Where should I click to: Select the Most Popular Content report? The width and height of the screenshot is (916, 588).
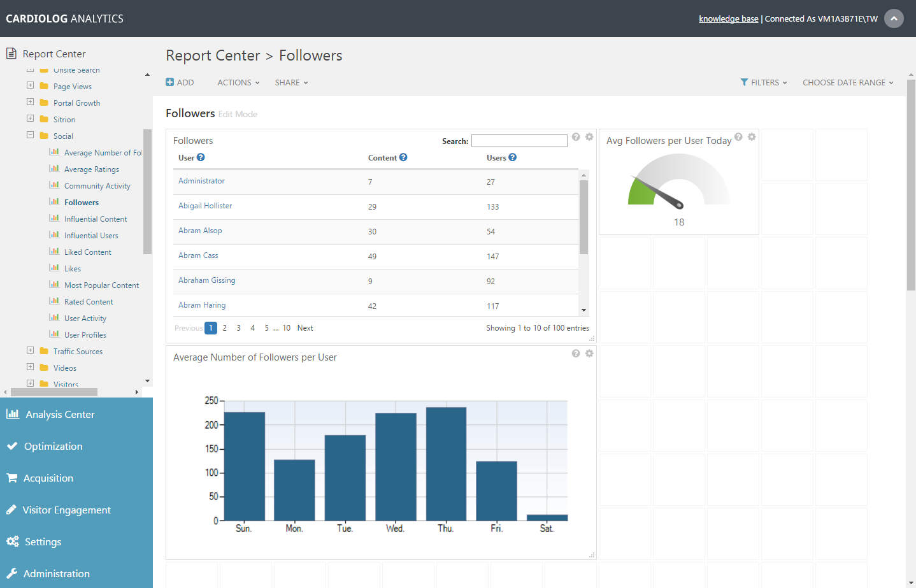tap(101, 285)
